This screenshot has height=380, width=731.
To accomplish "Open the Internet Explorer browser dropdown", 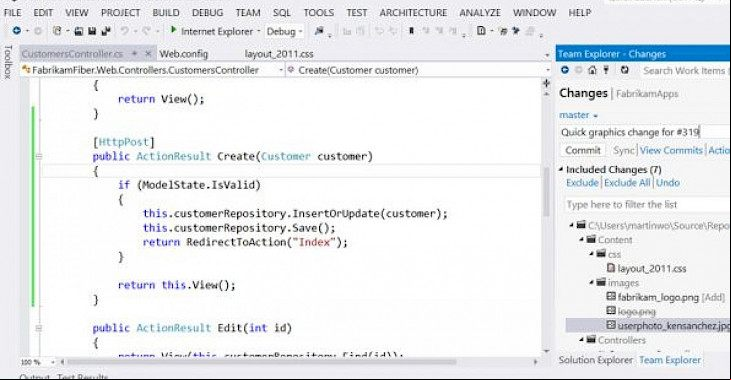I will click(x=258, y=32).
